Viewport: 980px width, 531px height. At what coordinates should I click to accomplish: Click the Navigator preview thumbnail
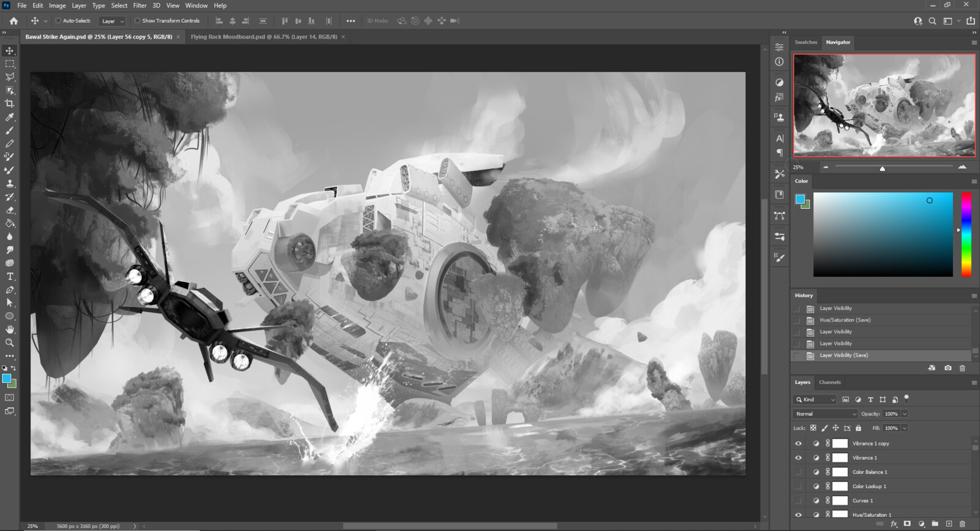pyautogui.click(x=884, y=105)
